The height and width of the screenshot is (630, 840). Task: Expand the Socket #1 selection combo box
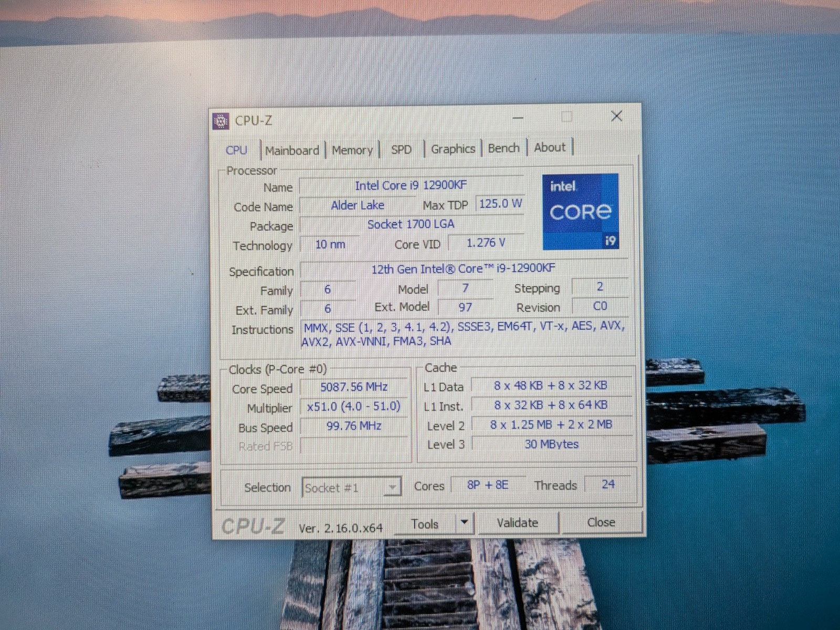pyautogui.click(x=351, y=487)
